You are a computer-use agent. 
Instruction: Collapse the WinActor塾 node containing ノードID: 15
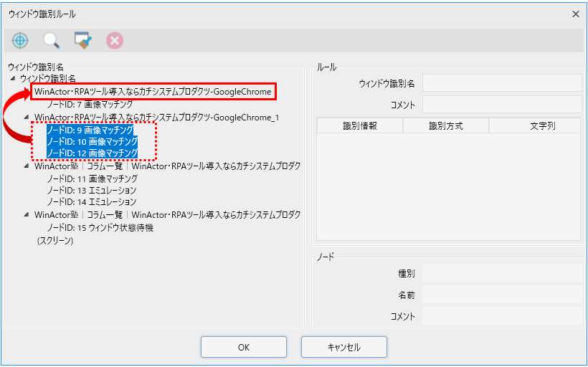point(27,215)
